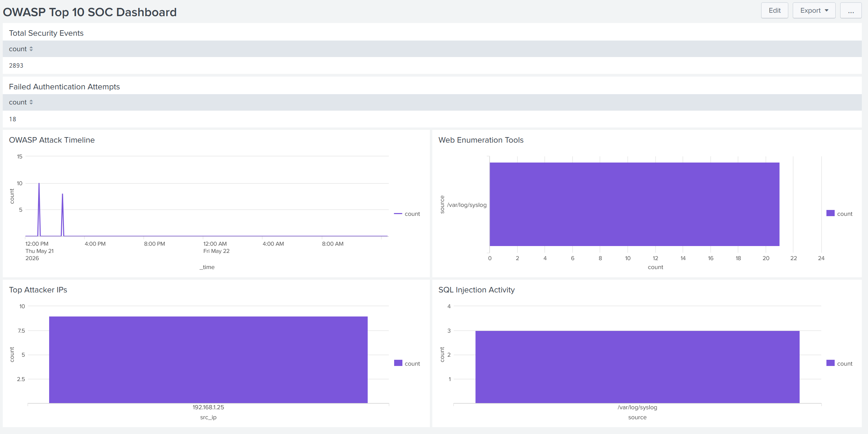Click the 24 tick on Web Enumeration count axis
The width and height of the screenshot is (868, 434).
[x=821, y=258]
